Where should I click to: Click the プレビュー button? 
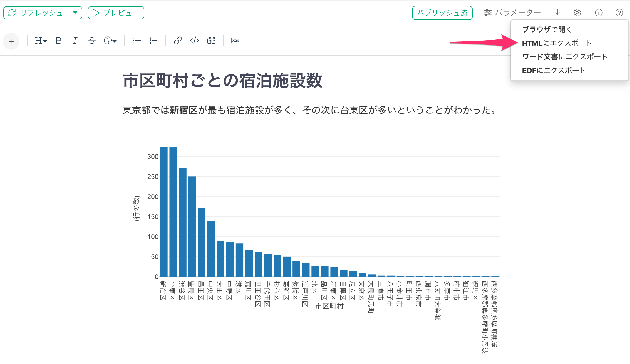coord(116,13)
